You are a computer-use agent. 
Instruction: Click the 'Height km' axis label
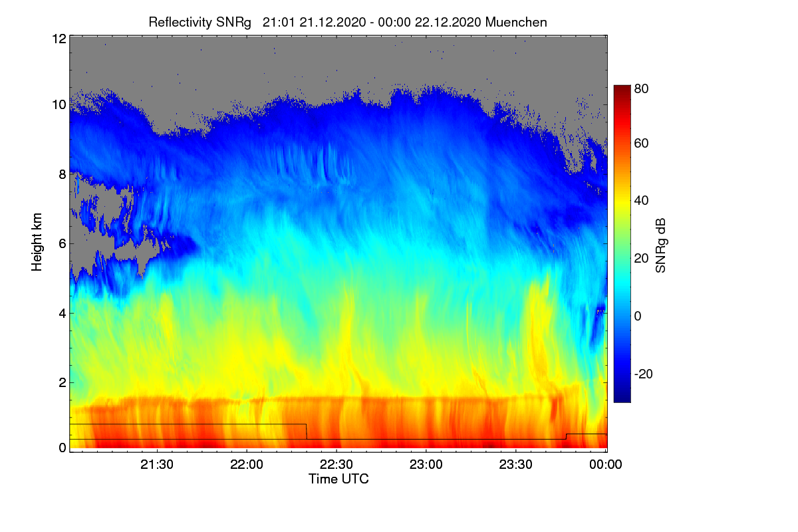tap(37, 243)
